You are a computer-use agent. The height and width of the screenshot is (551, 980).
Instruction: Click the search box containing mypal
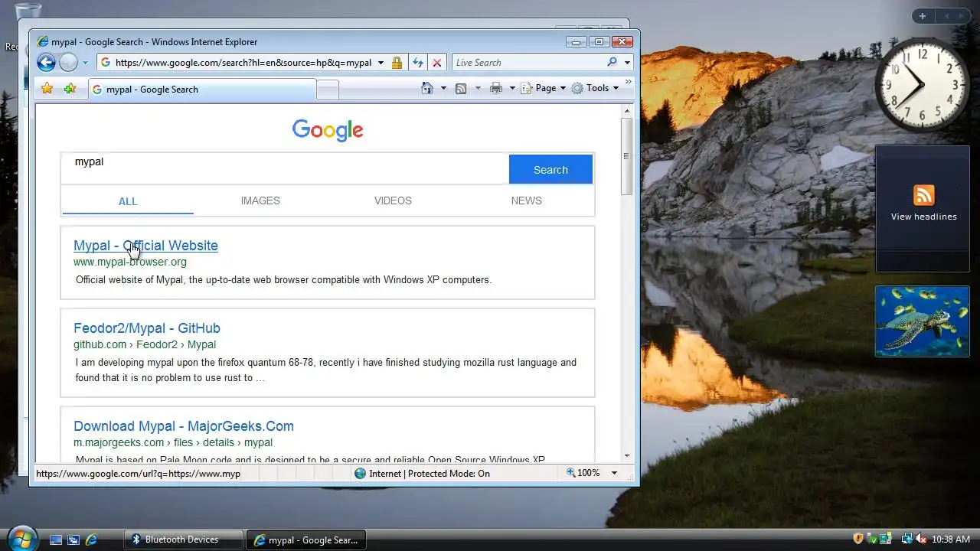pos(285,168)
